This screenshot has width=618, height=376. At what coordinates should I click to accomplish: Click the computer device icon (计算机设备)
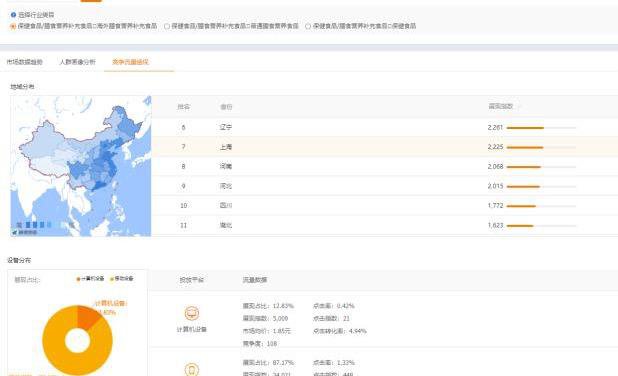point(192,313)
